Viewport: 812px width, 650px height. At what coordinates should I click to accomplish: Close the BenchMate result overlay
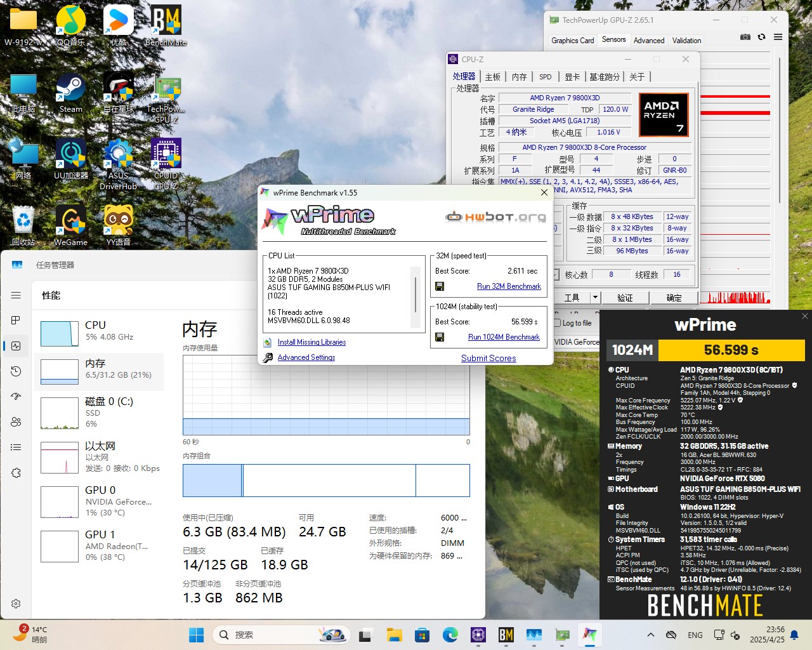tap(805, 315)
